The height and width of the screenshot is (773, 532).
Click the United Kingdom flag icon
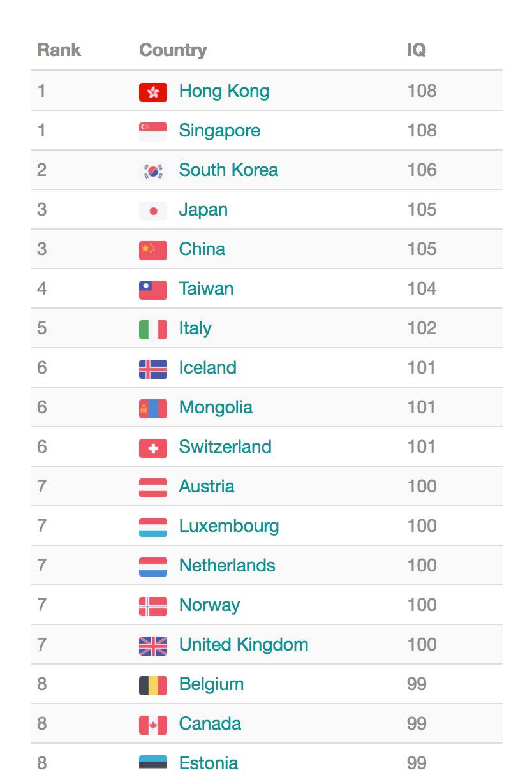(x=153, y=645)
